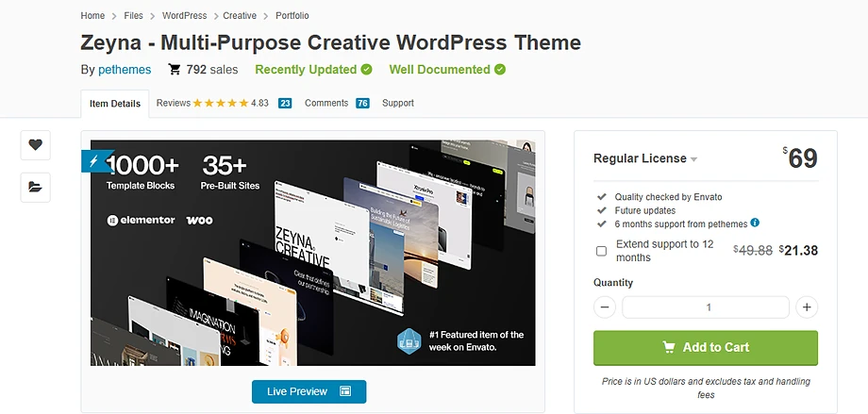Go to Portfolio breadcrumb
Viewport: 868px width, 414px height.
click(x=292, y=15)
